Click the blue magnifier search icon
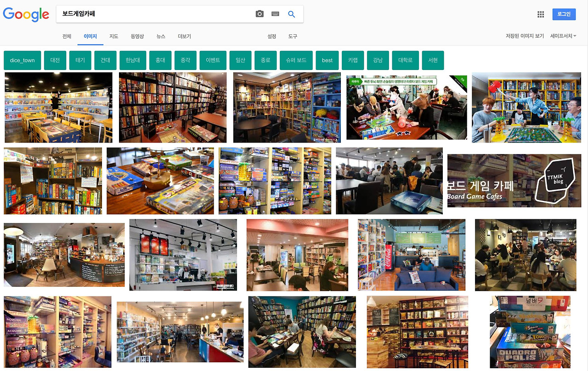 291,14
